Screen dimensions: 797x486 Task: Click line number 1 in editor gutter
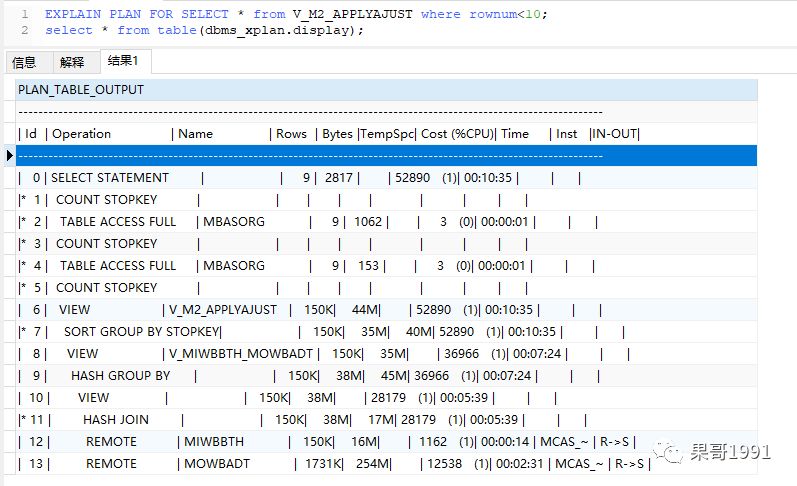pyautogui.click(x=24, y=14)
